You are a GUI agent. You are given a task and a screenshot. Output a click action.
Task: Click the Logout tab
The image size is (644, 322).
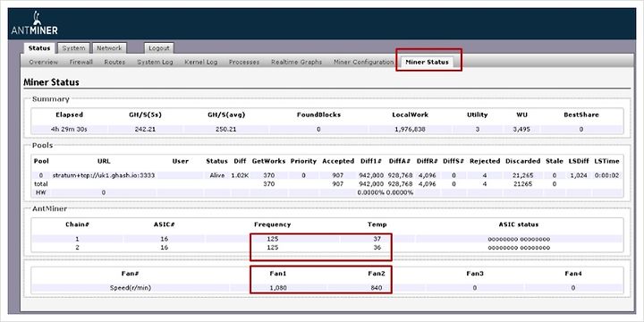point(159,48)
